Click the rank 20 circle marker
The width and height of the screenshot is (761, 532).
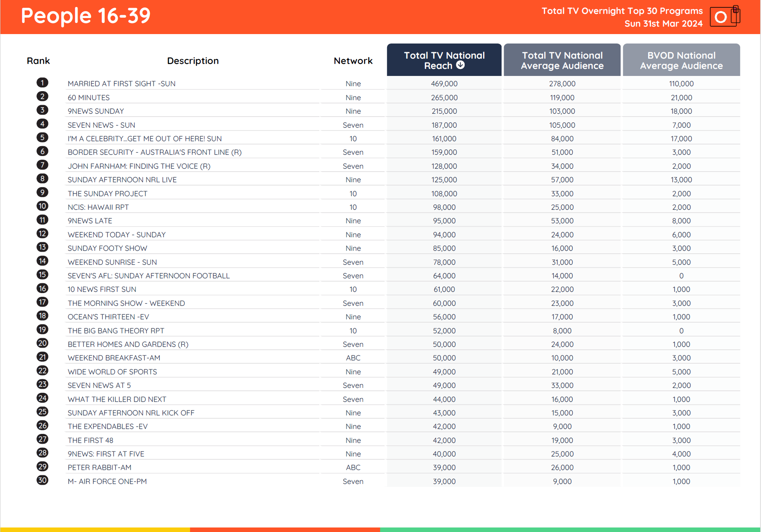[x=42, y=343]
